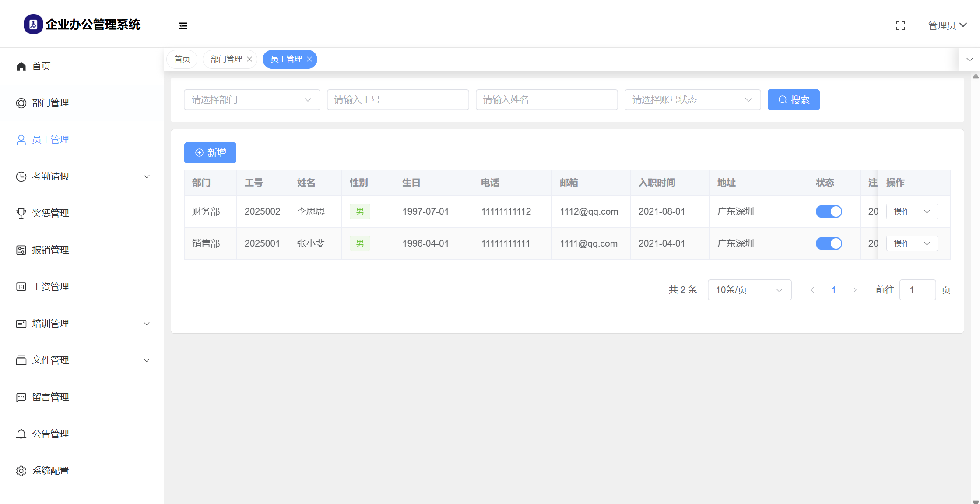Collapse sidebar with hamburger menu icon

coord(183,26)
